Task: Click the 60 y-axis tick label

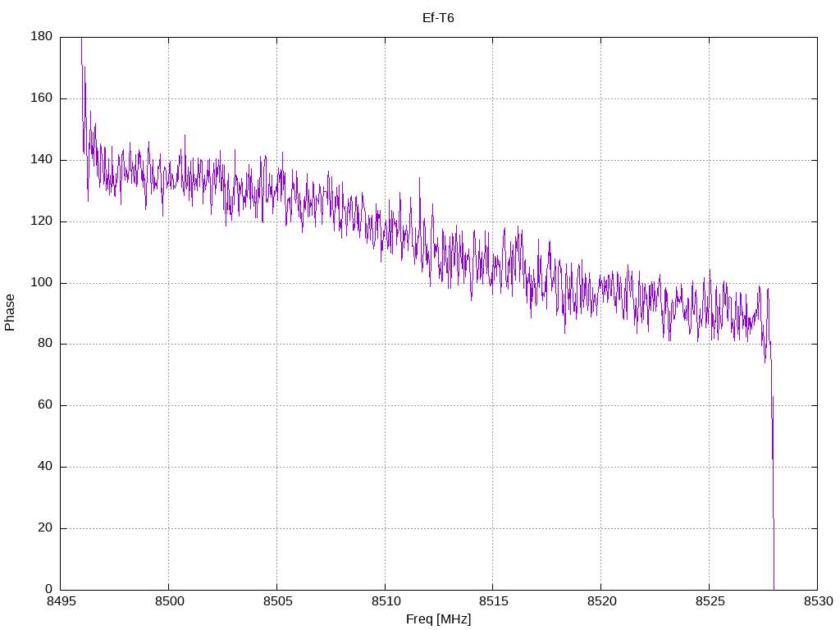Action: click(x=45, y=405)
